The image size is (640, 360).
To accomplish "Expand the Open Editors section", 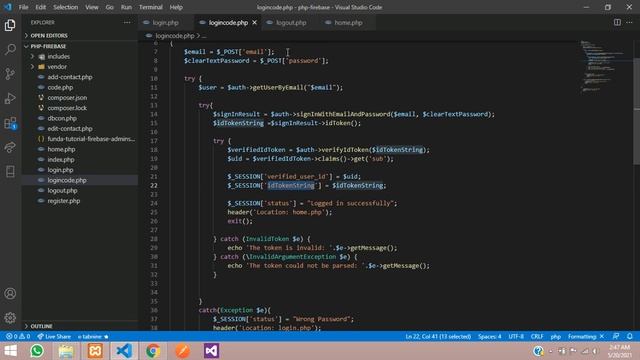I will click(80, 36).
